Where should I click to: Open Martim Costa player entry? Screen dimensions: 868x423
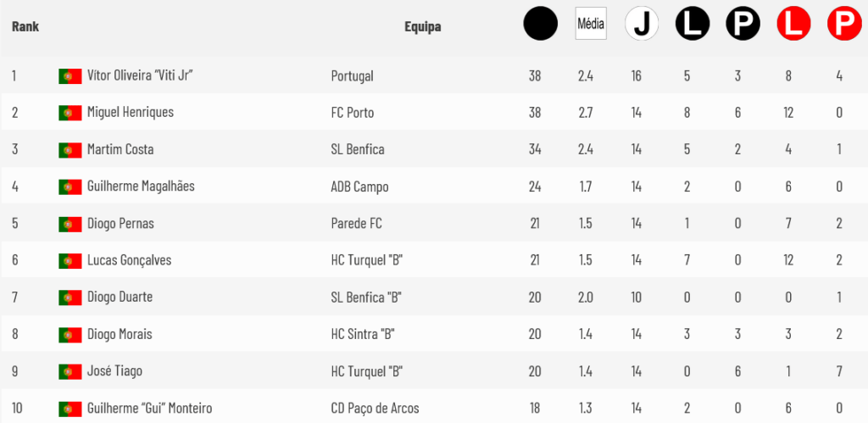coord(120,149)
